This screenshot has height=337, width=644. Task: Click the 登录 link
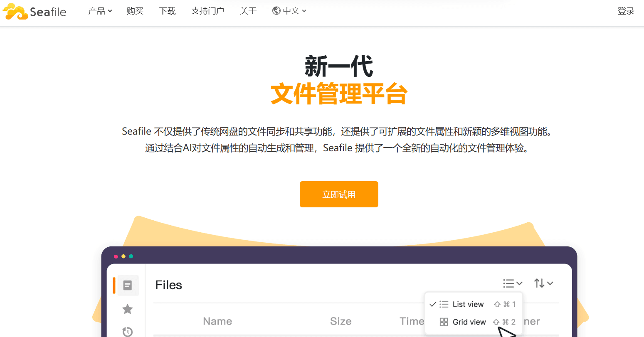point(626,11)
